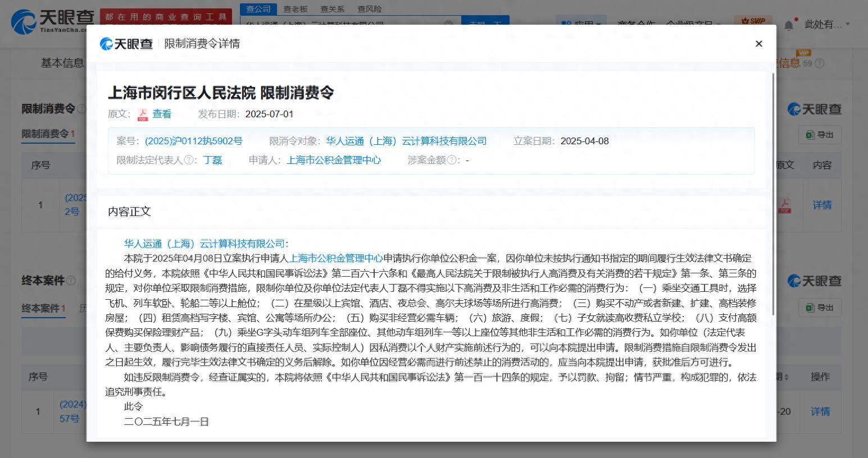Click 上海市公积金管理中心 link inside body paragraph
Screen dimensions: 868x458
tap(336, 258)
